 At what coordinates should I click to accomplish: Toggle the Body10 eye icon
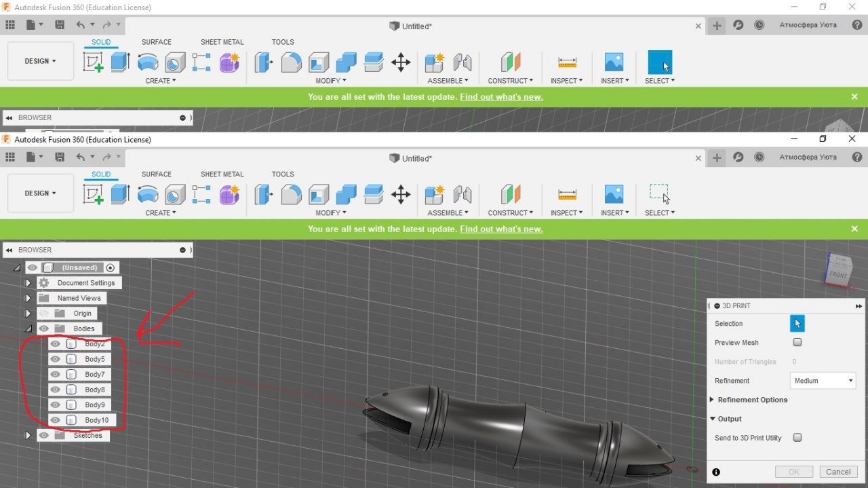coord(56,420)
